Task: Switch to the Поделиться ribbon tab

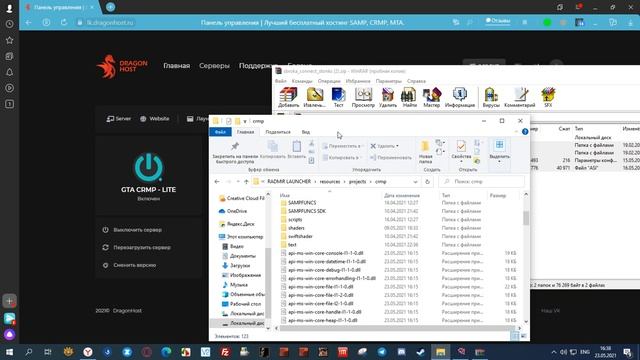Action: pos(278,132)
